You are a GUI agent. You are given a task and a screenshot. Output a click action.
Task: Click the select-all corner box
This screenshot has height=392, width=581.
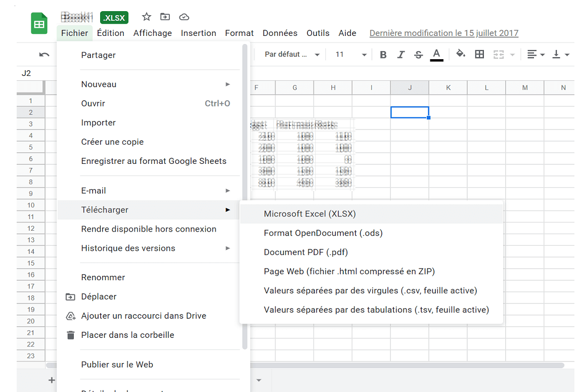pos(31,88)
